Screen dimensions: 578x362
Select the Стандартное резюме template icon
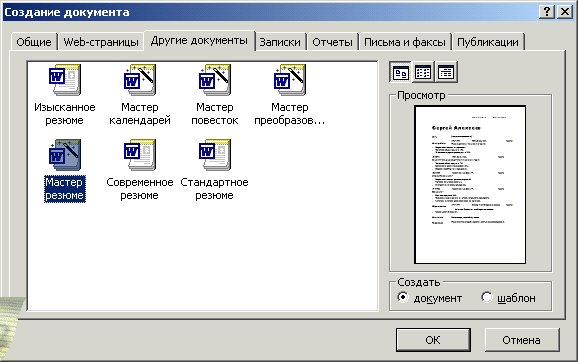click(215, 155)
